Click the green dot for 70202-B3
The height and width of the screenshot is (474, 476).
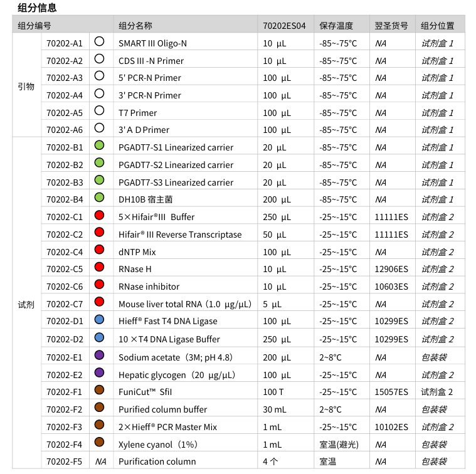pyautogui.click(x=99, y=180)
